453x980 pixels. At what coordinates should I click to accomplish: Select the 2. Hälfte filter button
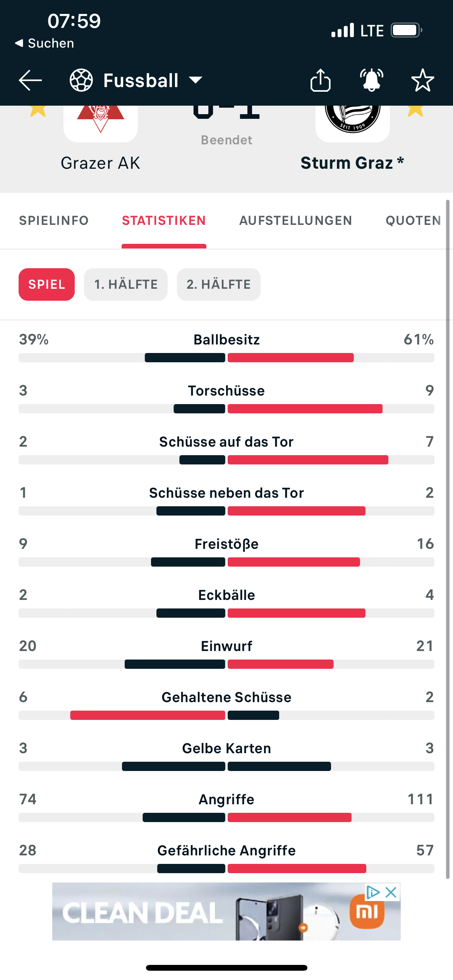click(219, 284)
